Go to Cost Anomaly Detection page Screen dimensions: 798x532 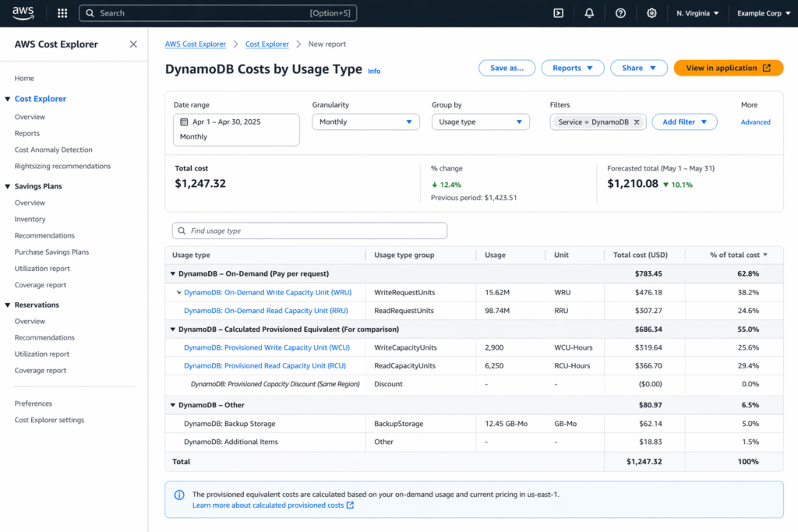53,150
